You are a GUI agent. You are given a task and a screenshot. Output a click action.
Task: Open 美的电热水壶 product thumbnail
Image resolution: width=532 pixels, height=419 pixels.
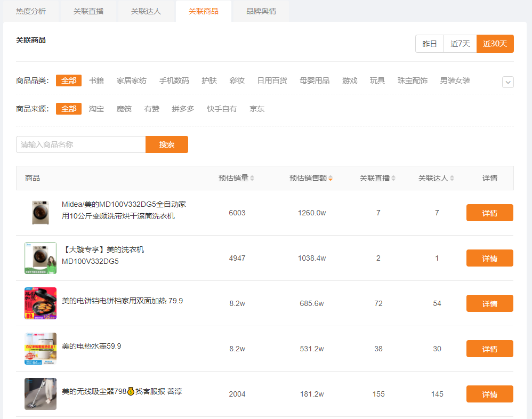(41, 349)
